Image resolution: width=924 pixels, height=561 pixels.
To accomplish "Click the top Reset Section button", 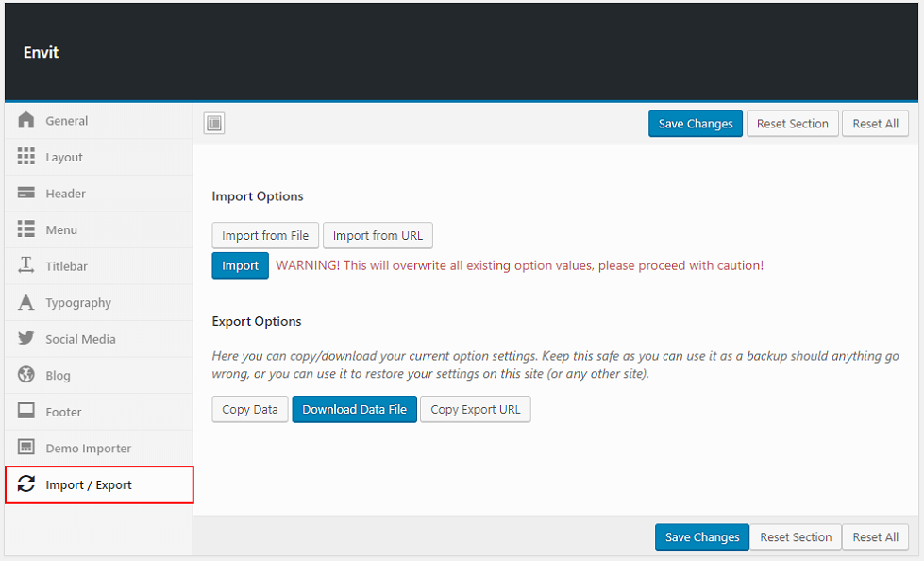I will pos(792,124).
